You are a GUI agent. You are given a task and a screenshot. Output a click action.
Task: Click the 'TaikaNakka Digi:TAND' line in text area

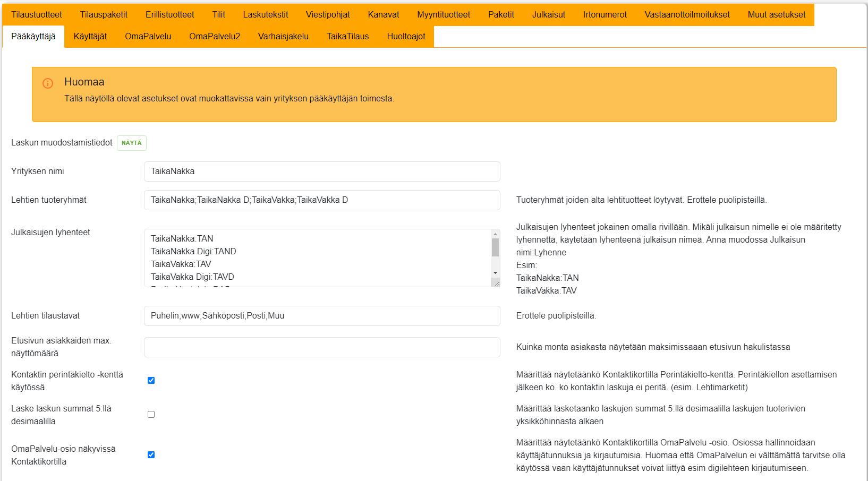193,252
